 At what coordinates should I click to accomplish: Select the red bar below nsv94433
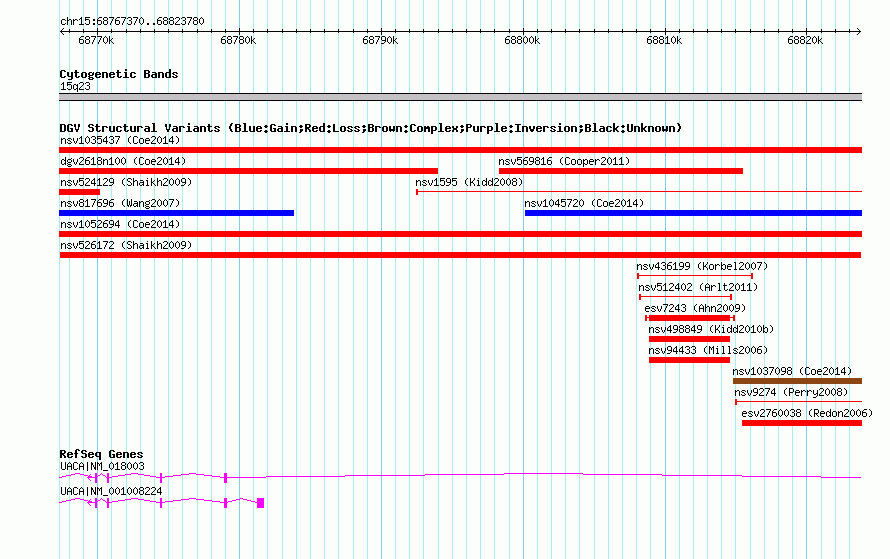point(690,360)
